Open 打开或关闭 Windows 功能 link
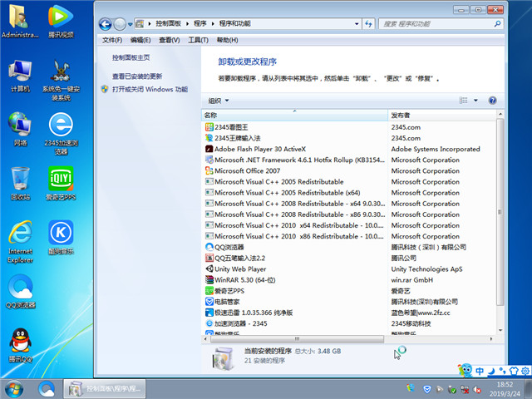This screenshot has width=532, height=399. point(150,88)
